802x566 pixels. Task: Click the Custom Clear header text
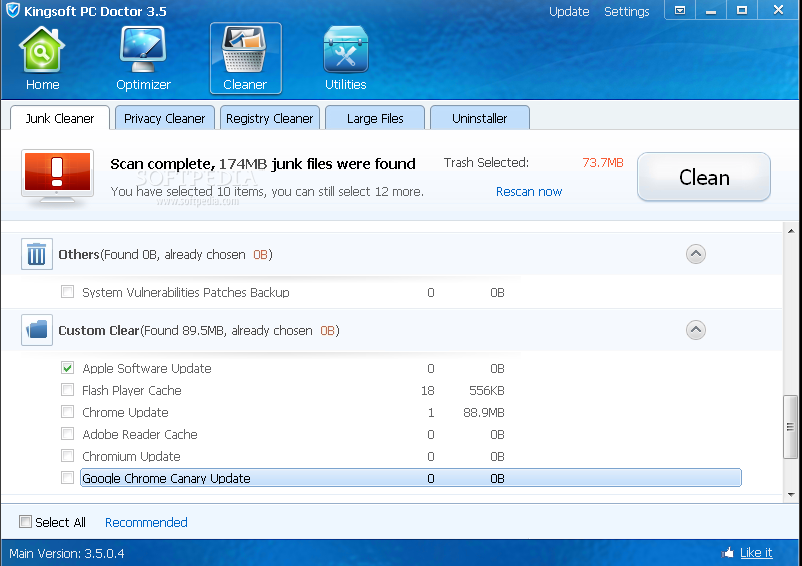(x=199, y=330)
